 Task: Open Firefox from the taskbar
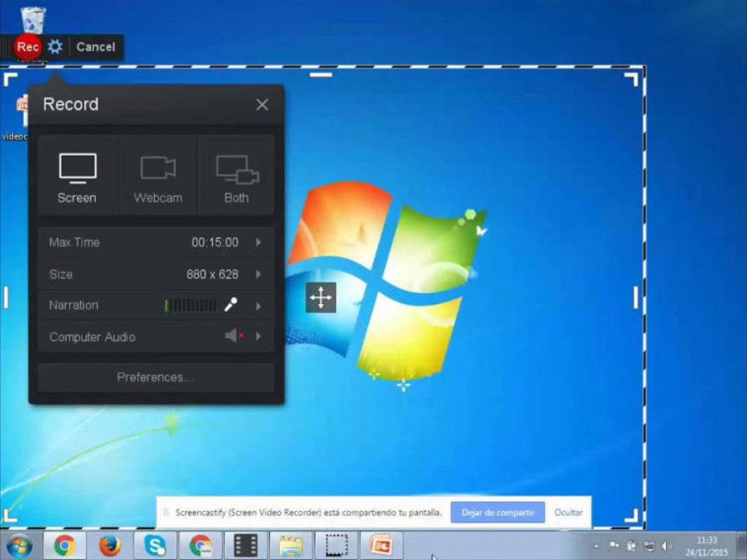click(x=110, y=545)
